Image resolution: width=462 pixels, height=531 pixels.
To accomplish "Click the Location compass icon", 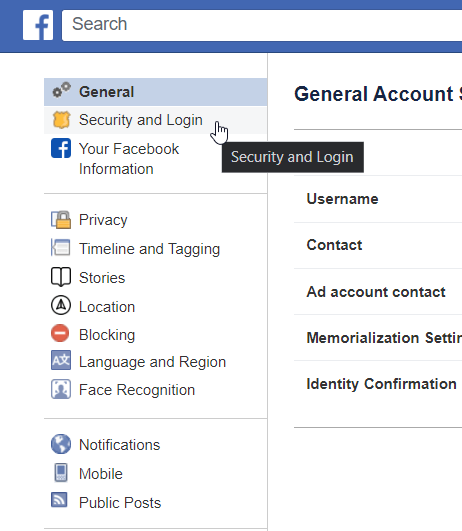I will click(61, 305).
